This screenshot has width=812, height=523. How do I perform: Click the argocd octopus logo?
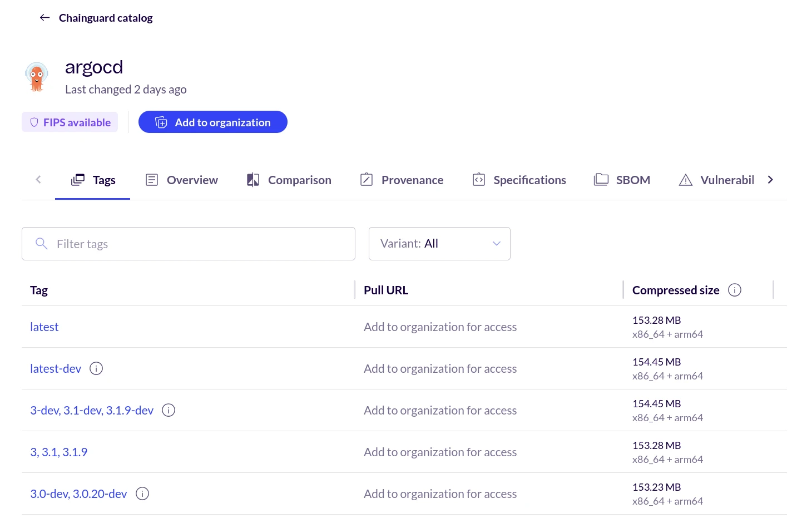[x=37, y=76]
